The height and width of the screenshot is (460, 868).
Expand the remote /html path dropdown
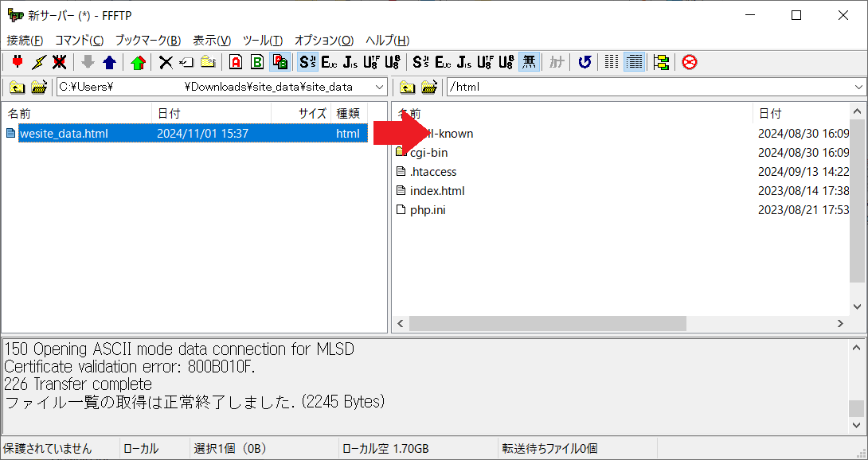[858, 87]
